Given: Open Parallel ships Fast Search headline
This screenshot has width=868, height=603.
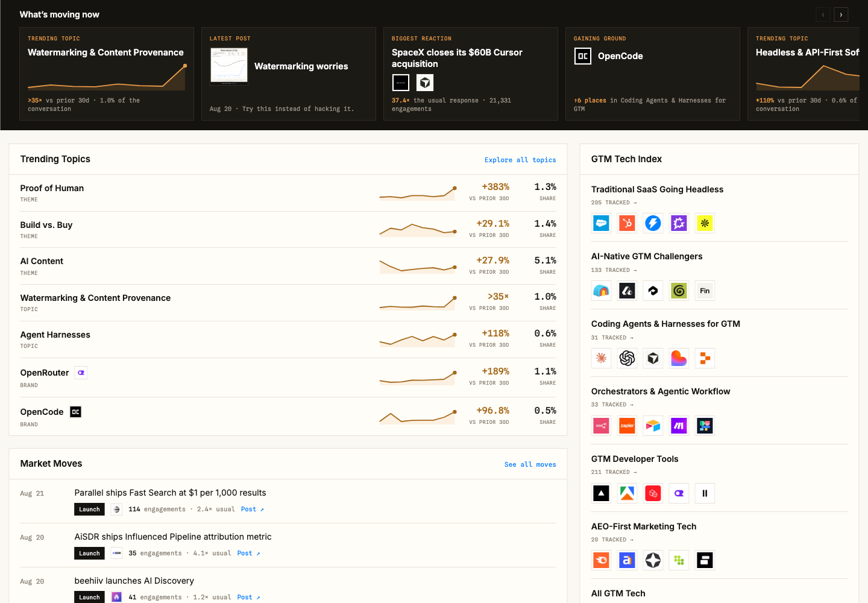Looking at the screenshot, I should click(x=170, y=493).
